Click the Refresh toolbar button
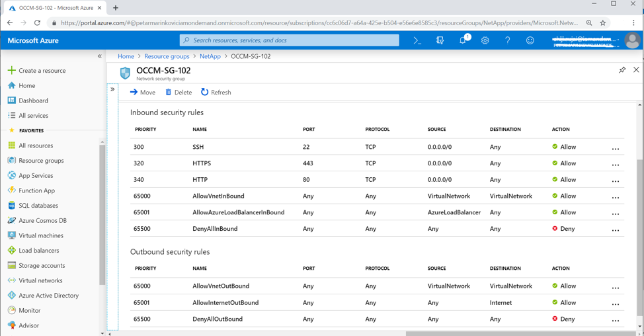644x336 pixels. (216, 93)
